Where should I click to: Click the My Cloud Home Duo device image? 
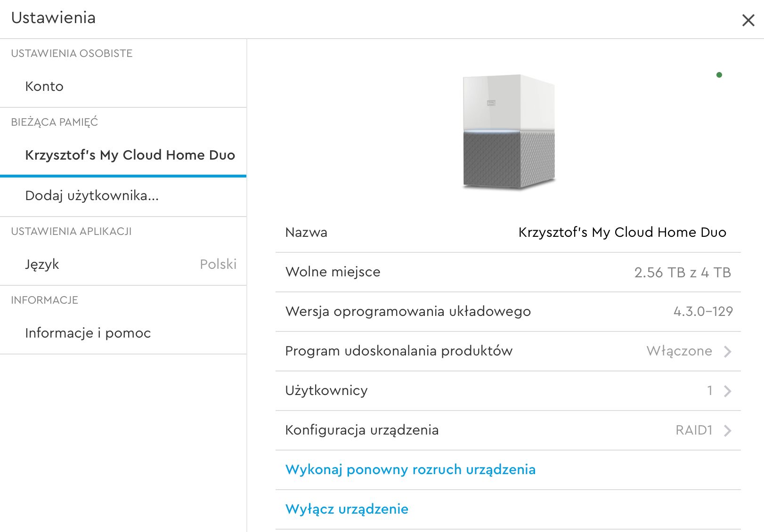(x=509, y=132)
